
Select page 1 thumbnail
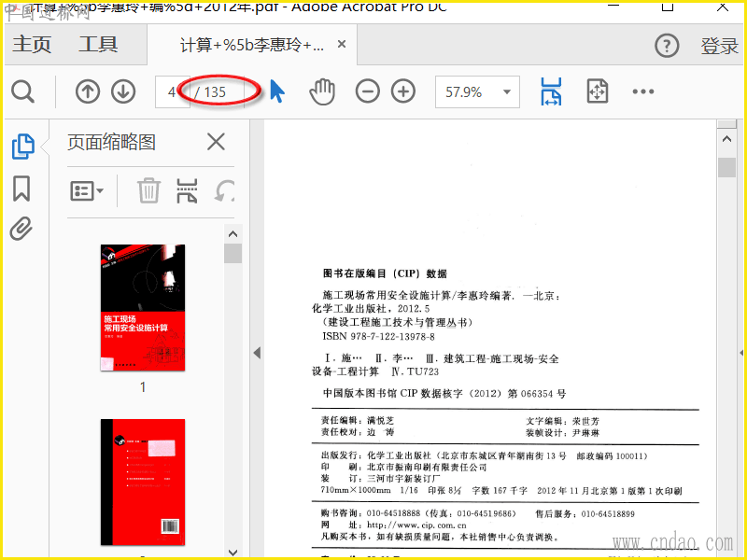[143, 308]
